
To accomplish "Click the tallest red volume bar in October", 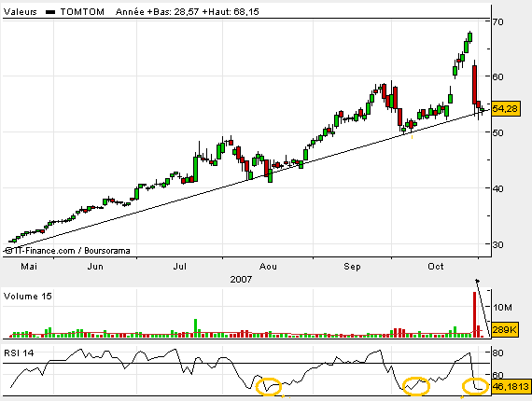I will click(475, 314).
